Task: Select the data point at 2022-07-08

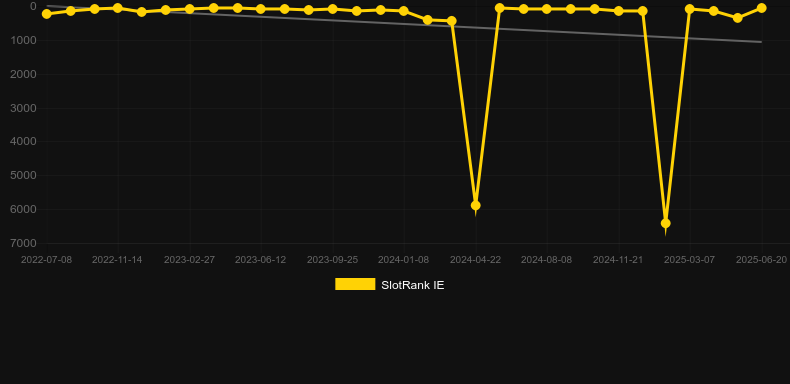Action: pyautogui.click(x=47, y=14)
